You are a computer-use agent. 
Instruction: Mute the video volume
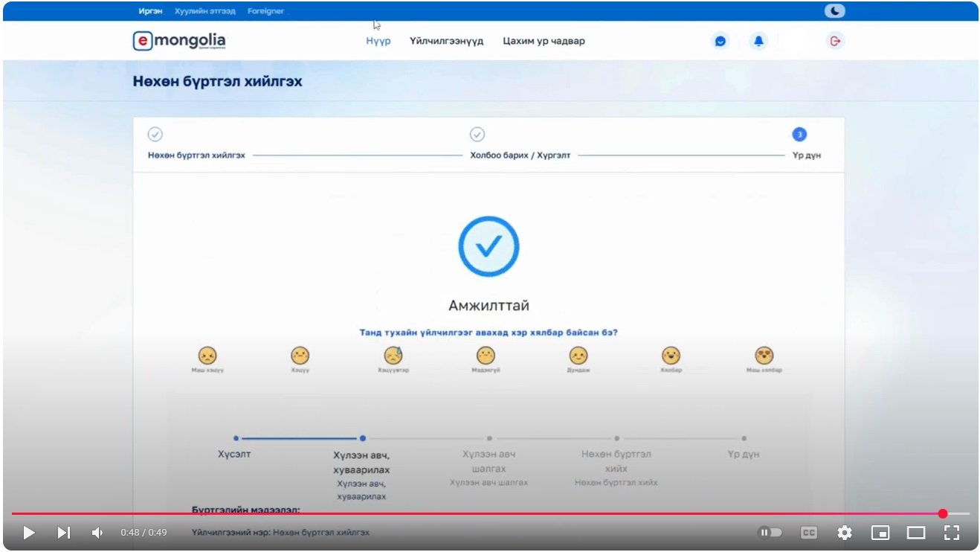pyautogui.click(x=97, y=533)
